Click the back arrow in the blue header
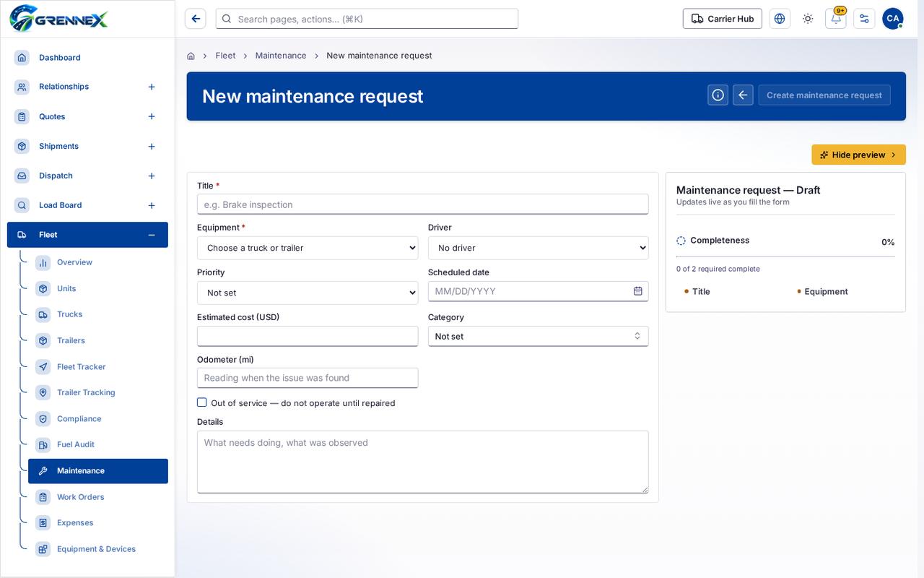The width and height of the screenshot is (924, 578). 743,95
